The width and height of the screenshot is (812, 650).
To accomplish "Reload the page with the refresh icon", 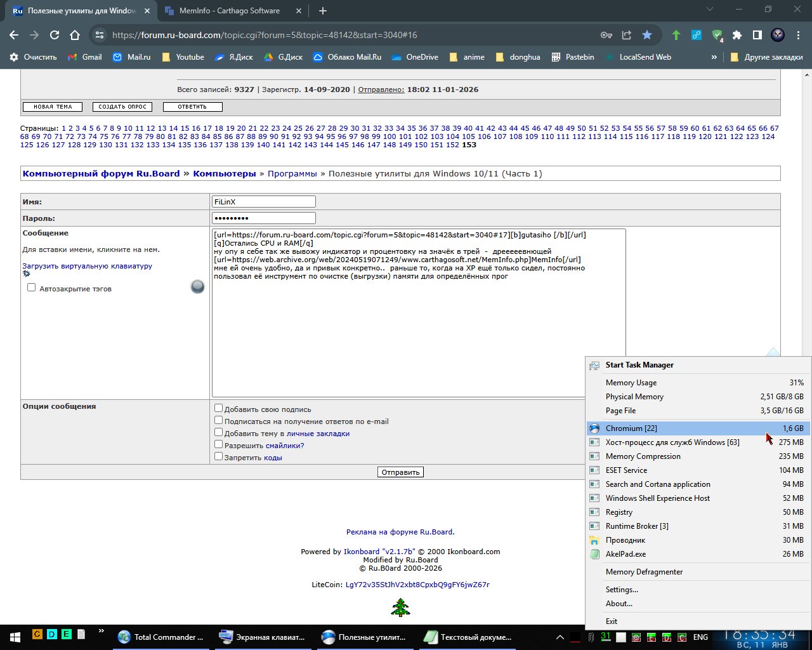I will point(55,35).
